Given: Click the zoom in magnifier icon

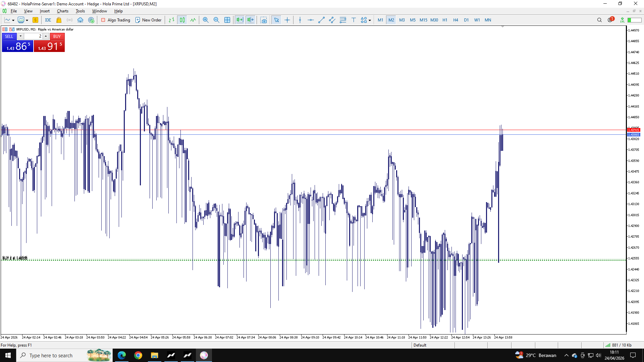Looking at the screenshot, I should coord(206,20).
